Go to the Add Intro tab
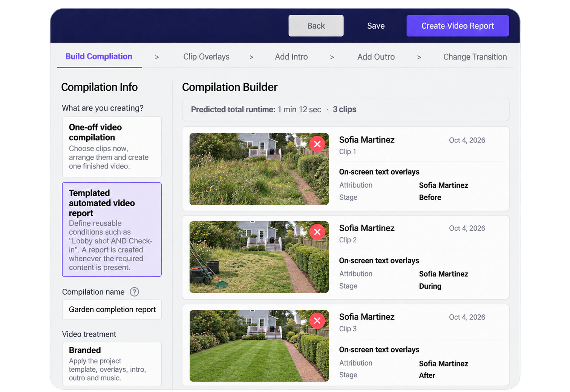This screenshot has height=392, width=570. click(291, 57)
